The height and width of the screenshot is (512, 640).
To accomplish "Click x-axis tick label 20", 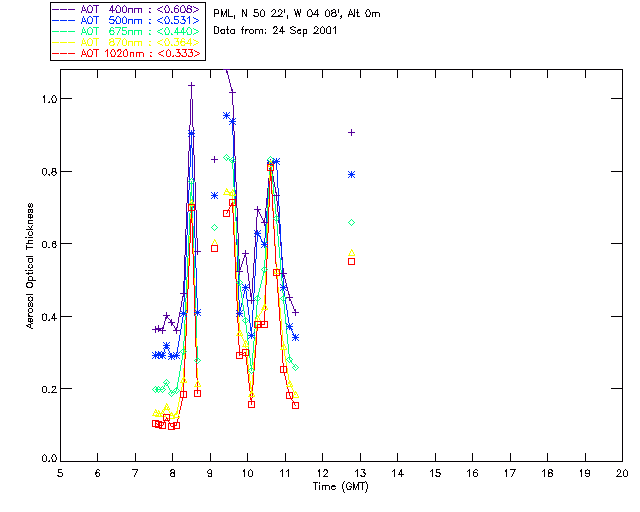I will point(622,473).
